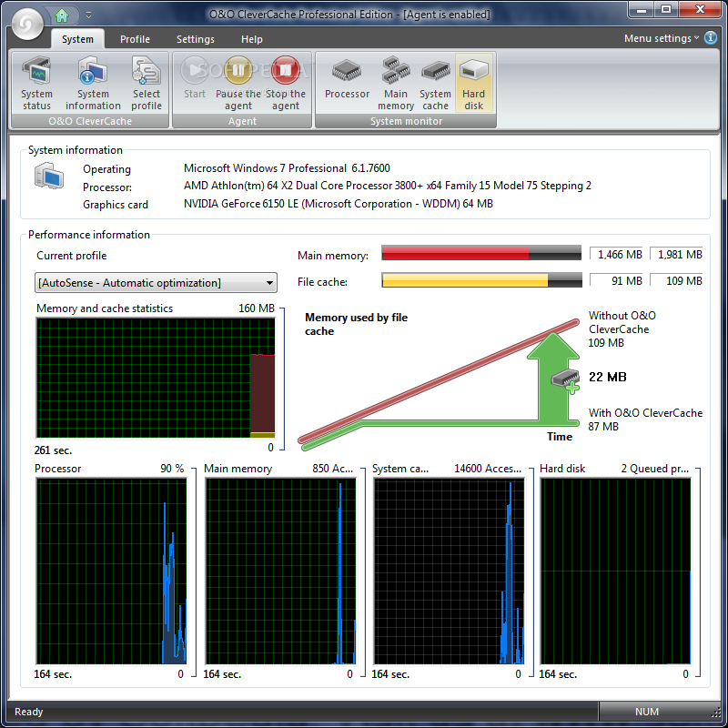Click the Home icon in title bar
Image resolution: width=728 pixels, height=728 pixels.
[x=62, y=15]
